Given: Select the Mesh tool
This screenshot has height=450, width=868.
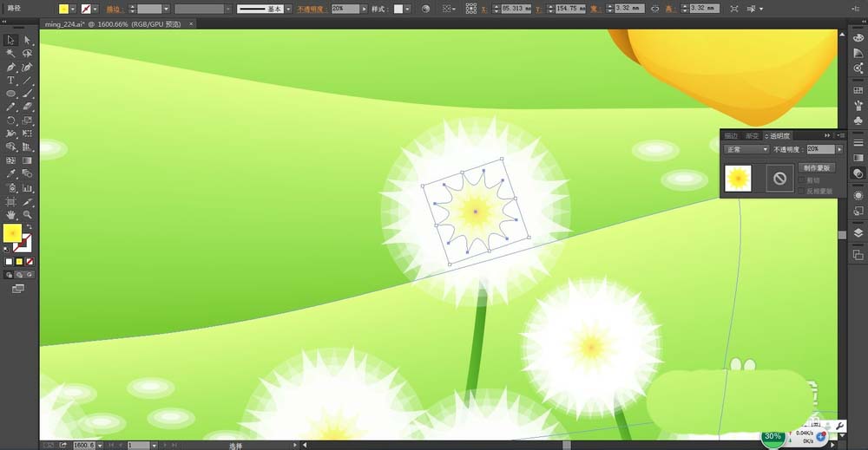Looking at the screenshot, I should 10,160.
